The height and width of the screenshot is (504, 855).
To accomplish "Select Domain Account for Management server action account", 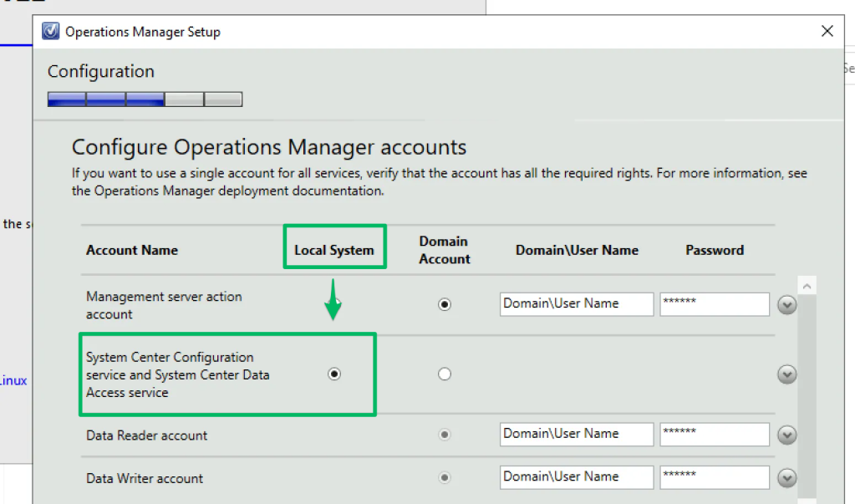I will pos(445,305).
